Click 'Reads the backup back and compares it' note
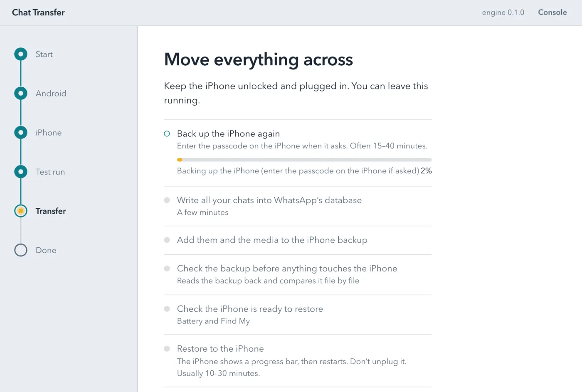 click(x=268, y=281)
